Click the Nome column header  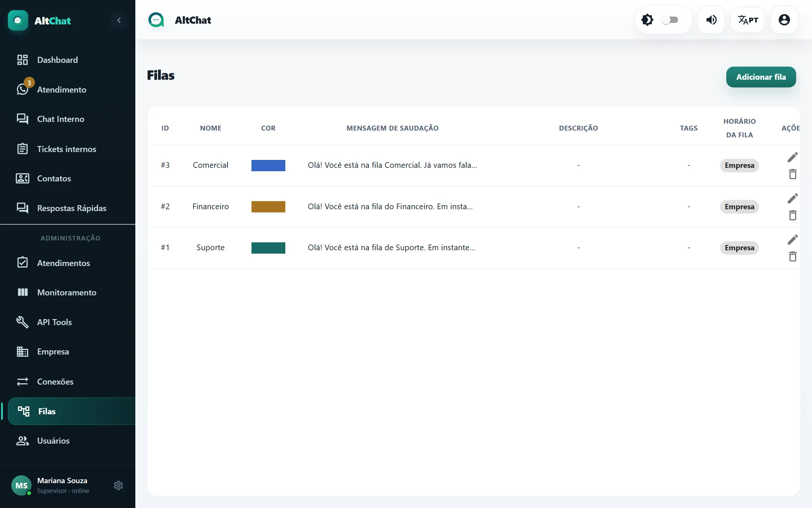click(x=211, y=128)
